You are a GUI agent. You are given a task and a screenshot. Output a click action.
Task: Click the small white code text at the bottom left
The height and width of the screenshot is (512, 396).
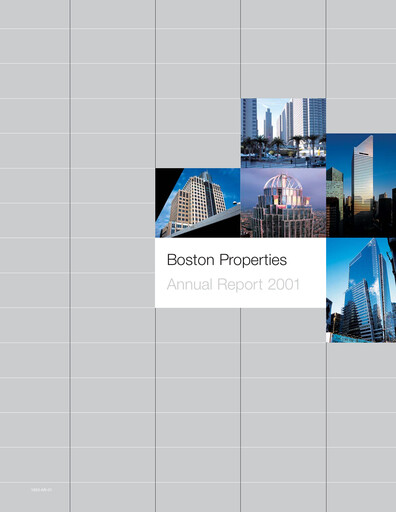(x=41, y=490)
